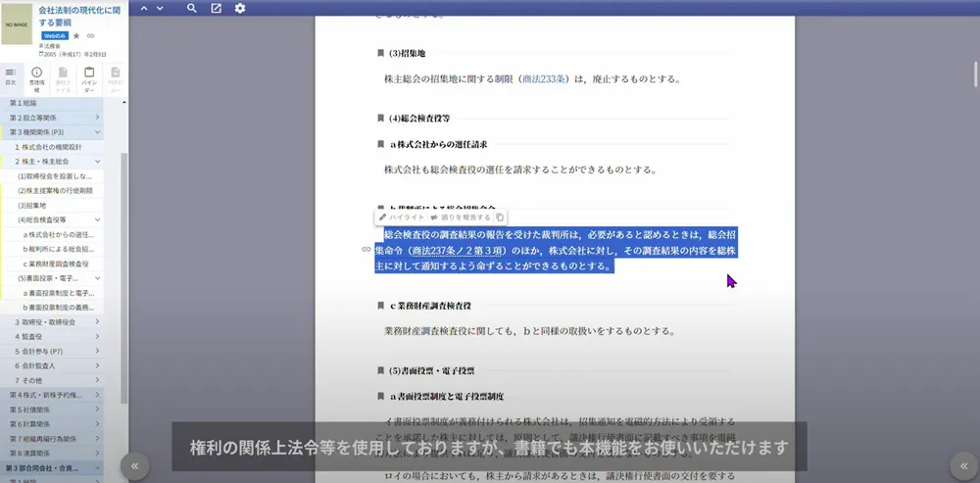Copy selected text using popup copy icon

[x=500, y=217]
